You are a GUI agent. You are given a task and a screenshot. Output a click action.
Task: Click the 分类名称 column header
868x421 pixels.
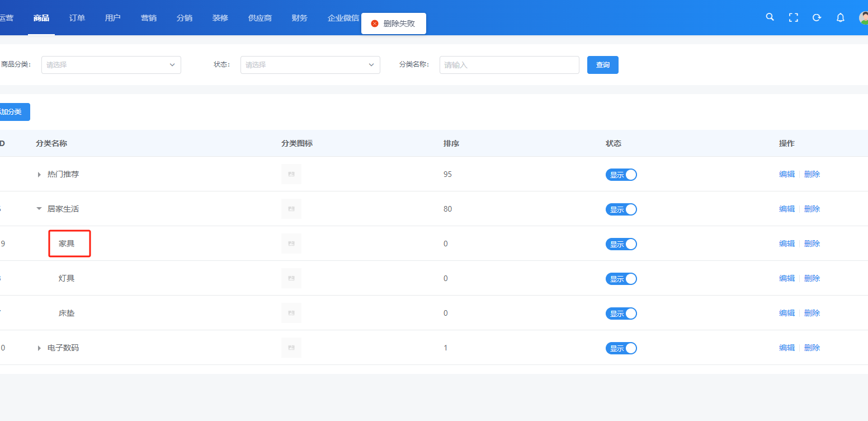tap(51, 143)
